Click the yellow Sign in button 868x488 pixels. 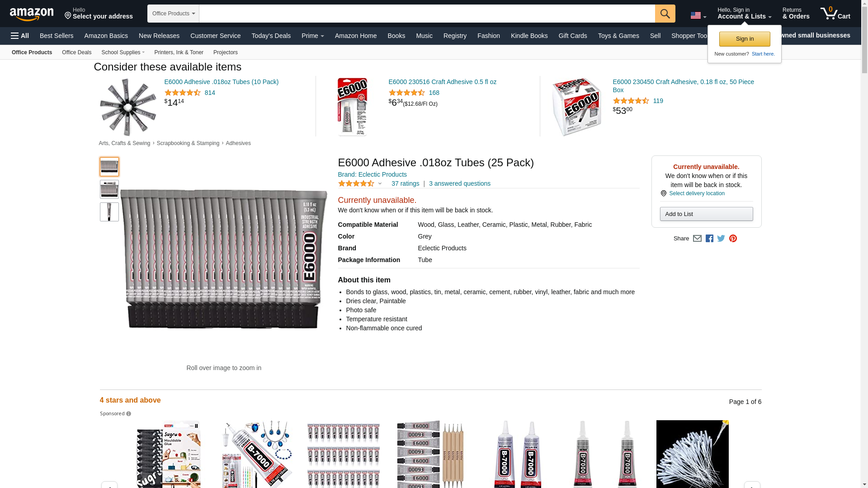[745, 39]
